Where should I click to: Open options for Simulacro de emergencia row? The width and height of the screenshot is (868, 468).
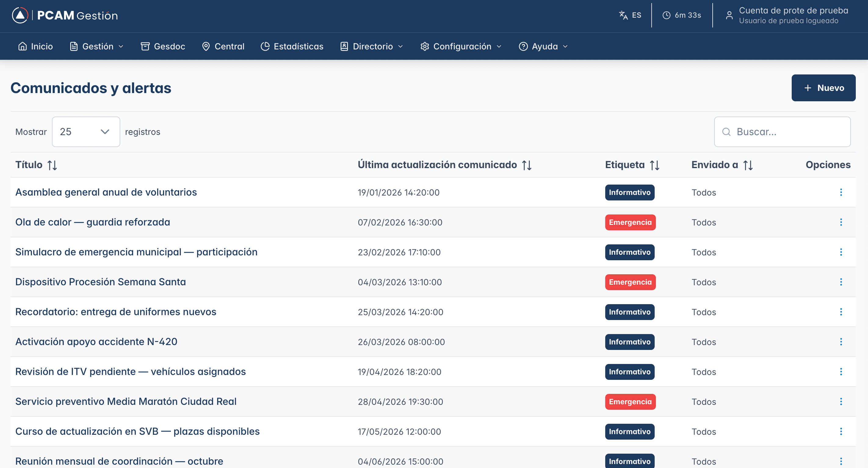tap(841, 252)
